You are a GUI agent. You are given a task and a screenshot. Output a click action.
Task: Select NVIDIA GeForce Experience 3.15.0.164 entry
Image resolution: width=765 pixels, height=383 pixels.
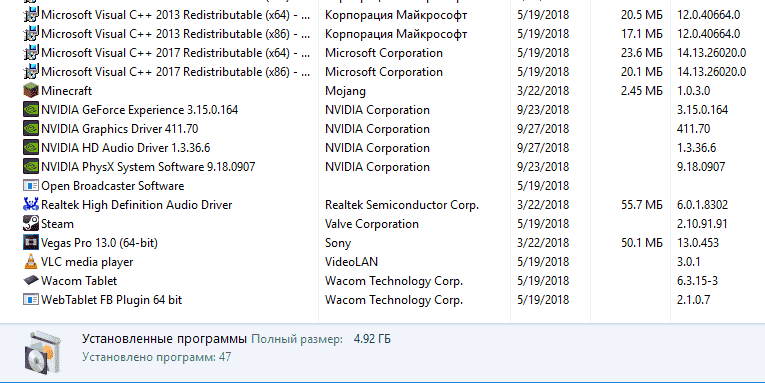[x=140, y=110]
